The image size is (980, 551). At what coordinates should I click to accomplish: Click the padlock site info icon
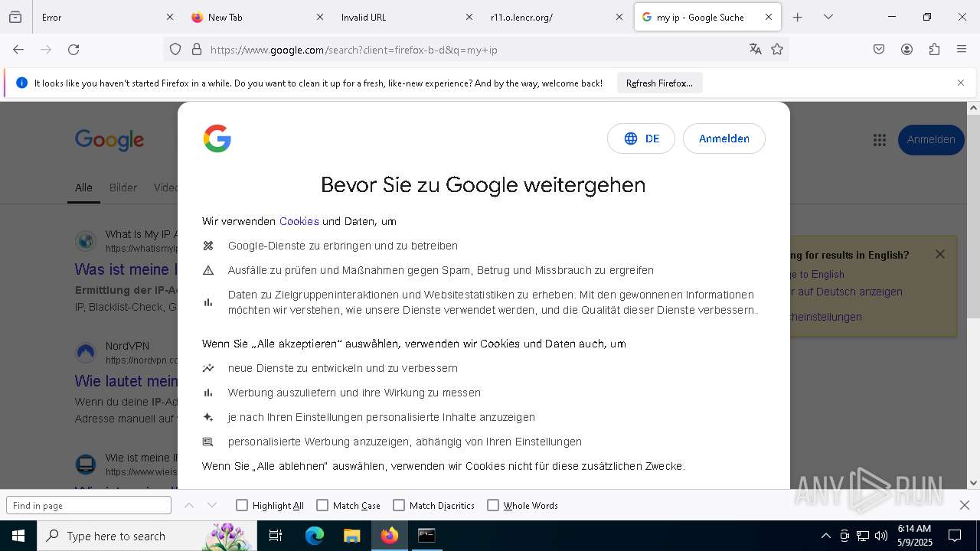(x=197, y=50)
